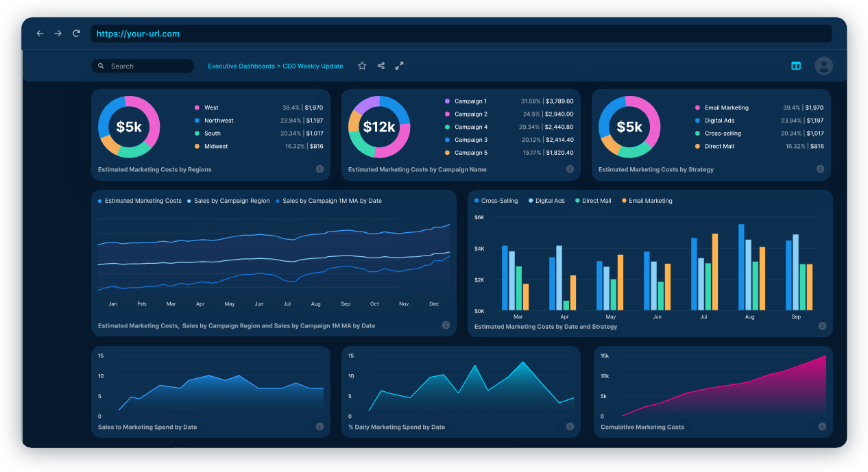The width and height of the screenshot is (868, 472).
Task: Toggle Digital Ads bar chart legend
Action: (546, 201)
